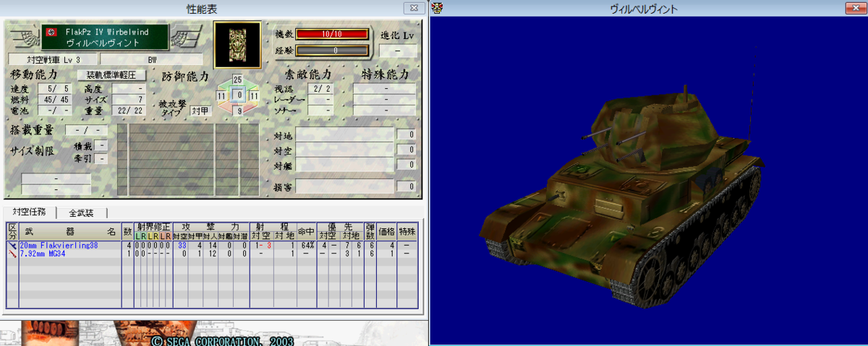Viewport: 868px width, 346px height.
Task: Click the armor hexagon defense diagram
Action: pyautogui.click(x=239, y=95)
